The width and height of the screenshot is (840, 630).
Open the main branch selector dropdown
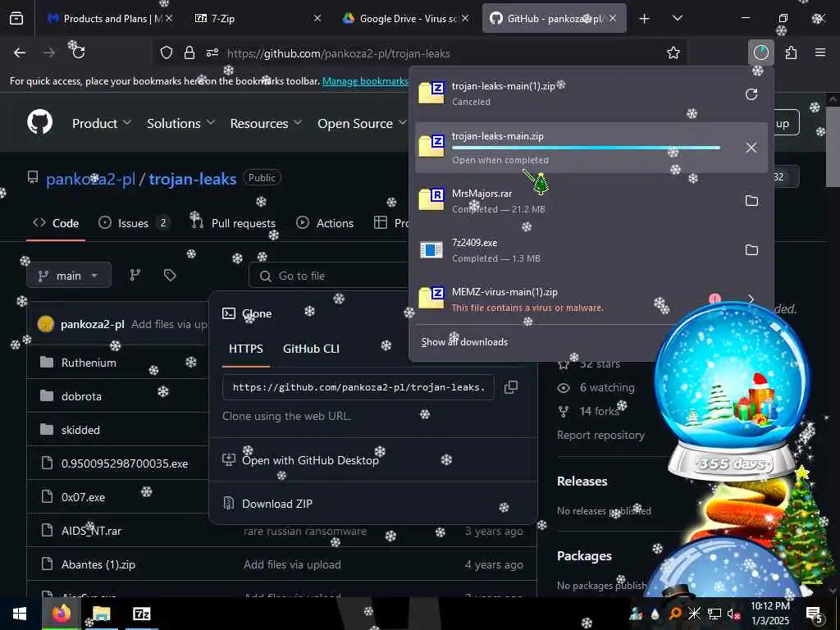69,276
